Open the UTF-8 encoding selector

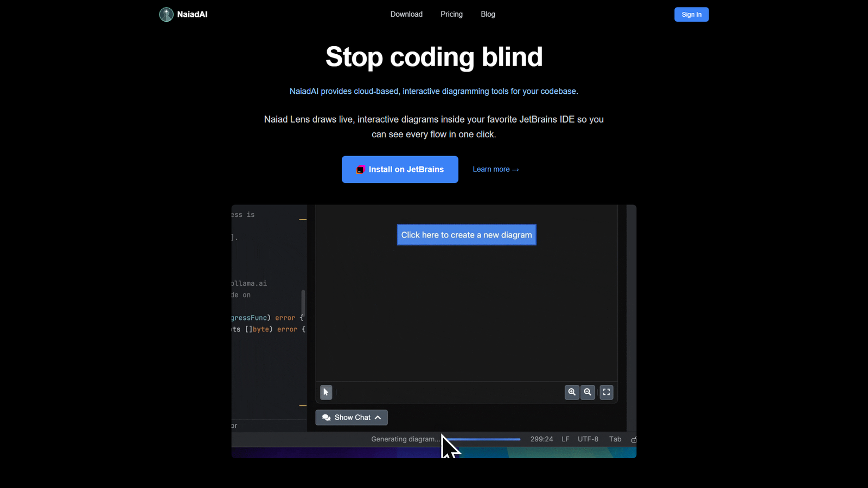coord(588,439)
